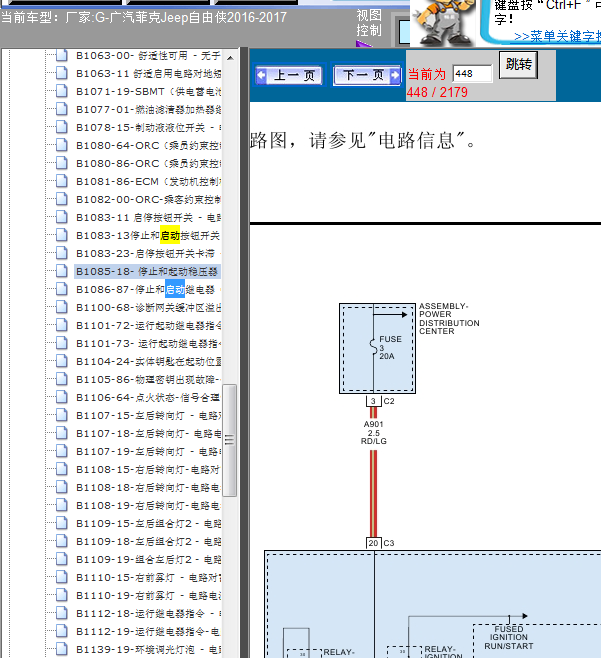The width and height of the screenshot is (601, 658).
Task: Open document icon for B1083-13 entry
Action: [x=62, y=235]
